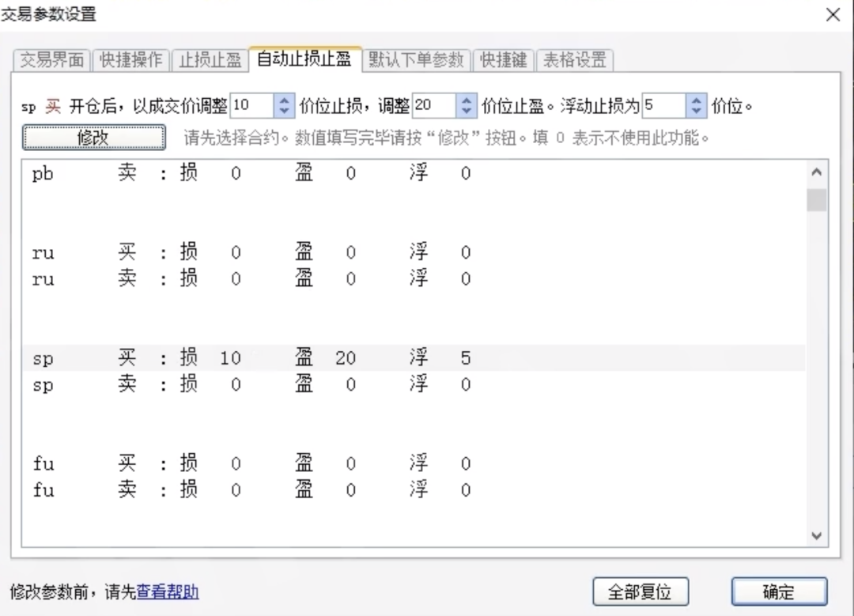The image size is (854, 616).
Task: Click the scrollbar up arrow
Action: (816, 171)
